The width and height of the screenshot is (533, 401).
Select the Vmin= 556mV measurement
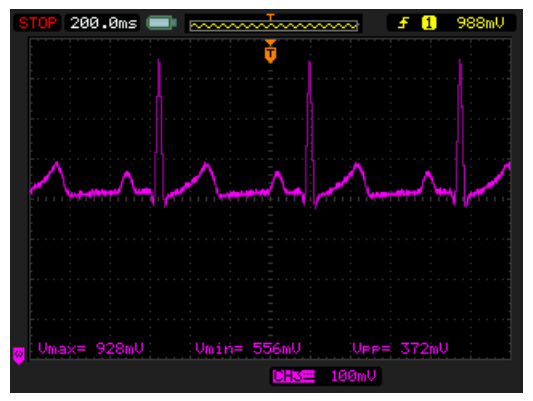[x=248, y=348]
